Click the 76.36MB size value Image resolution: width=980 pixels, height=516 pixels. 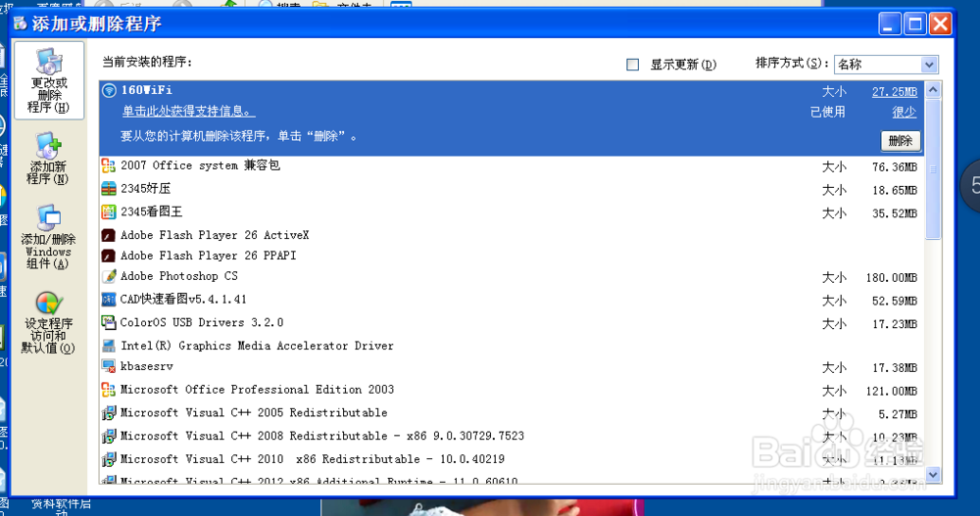click(895, 167)
